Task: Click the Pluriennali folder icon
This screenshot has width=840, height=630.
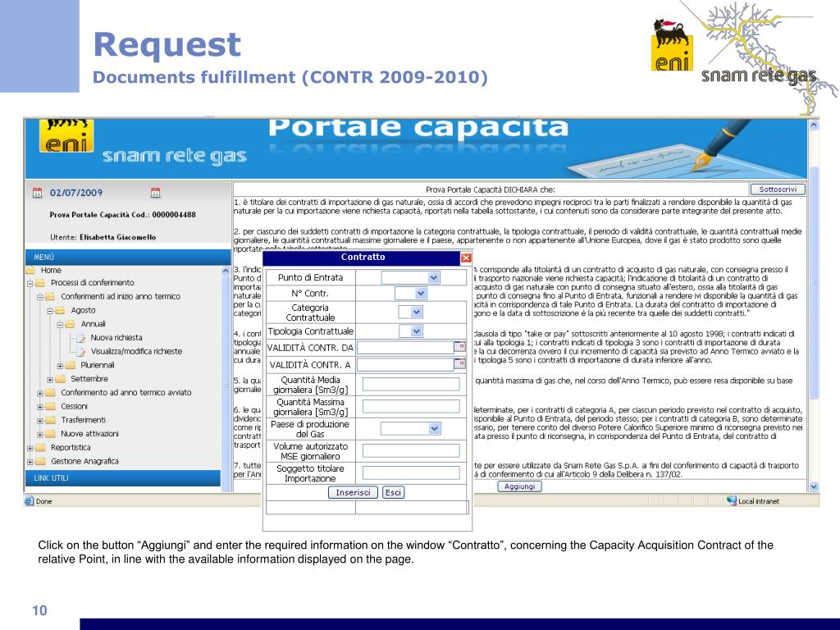Action: [x=71, y=365]
